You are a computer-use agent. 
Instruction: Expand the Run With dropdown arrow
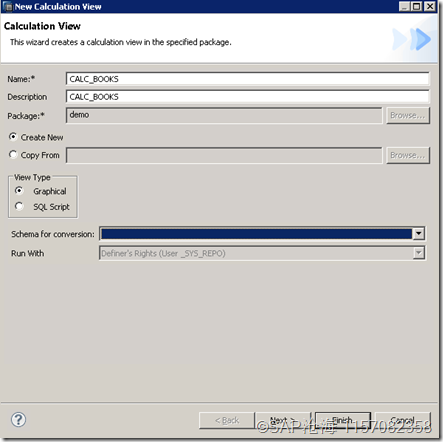[x=419, y=253]
